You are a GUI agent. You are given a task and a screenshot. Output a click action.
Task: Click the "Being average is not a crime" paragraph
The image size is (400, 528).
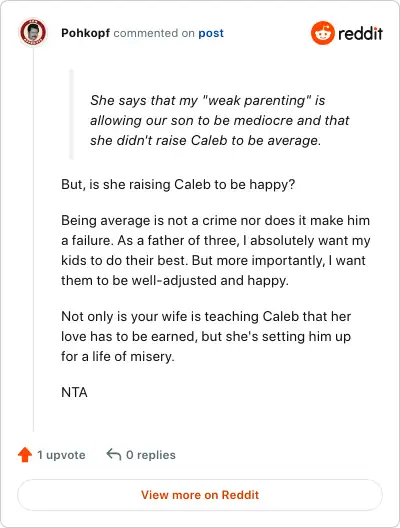coord(216,250)
